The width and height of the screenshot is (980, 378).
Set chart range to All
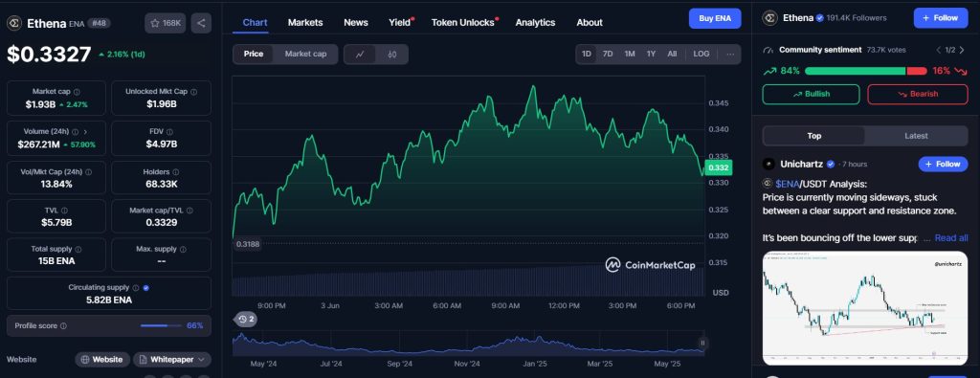point(672,54)
